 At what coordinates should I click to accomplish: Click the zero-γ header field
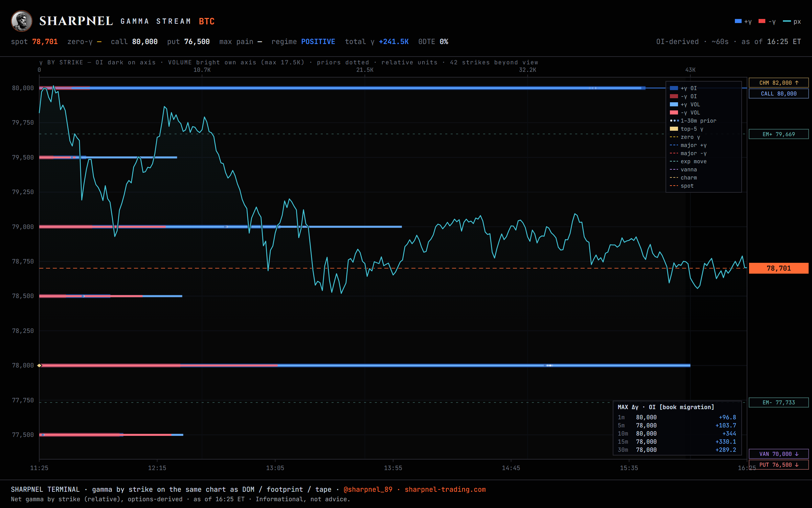tap(85, 42)
